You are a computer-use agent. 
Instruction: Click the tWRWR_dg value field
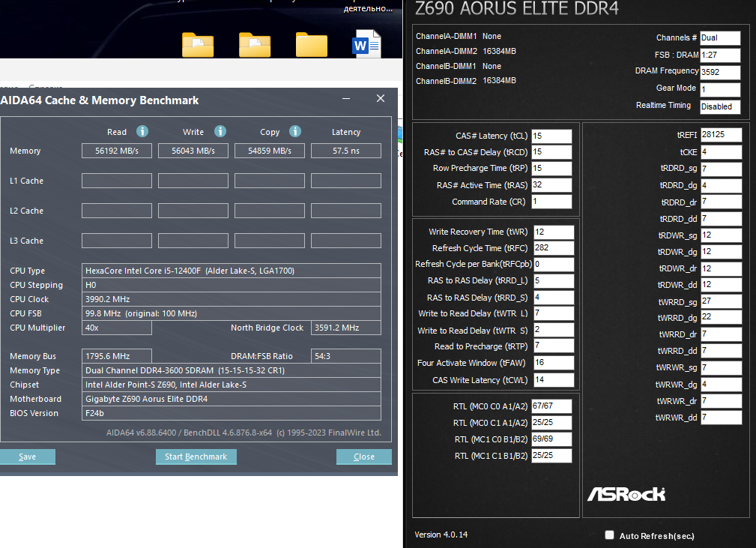click(x=722, y=385)
